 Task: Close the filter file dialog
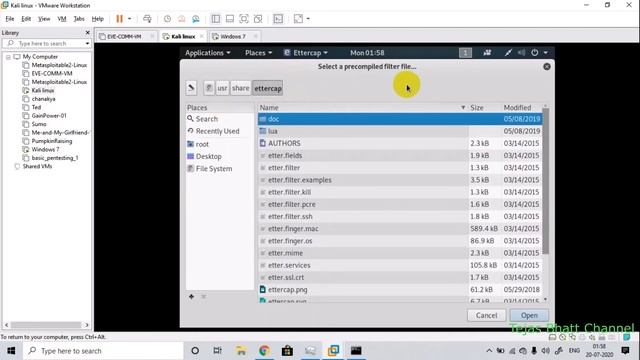[x=547, y=67]
